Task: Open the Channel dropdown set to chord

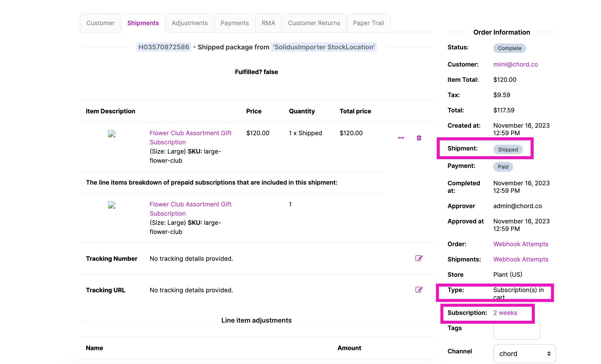Action: pyautogui.click(x=525, y=353)
